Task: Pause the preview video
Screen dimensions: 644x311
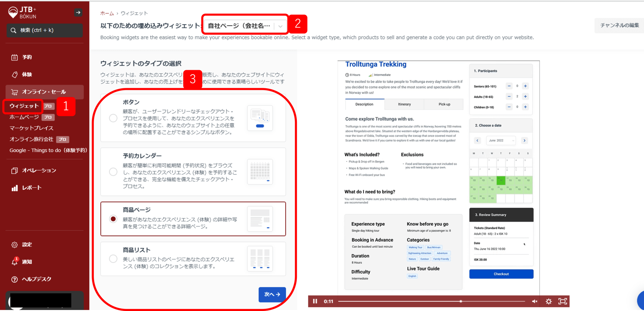Action: pyautogui.click(x=315, y=301)
